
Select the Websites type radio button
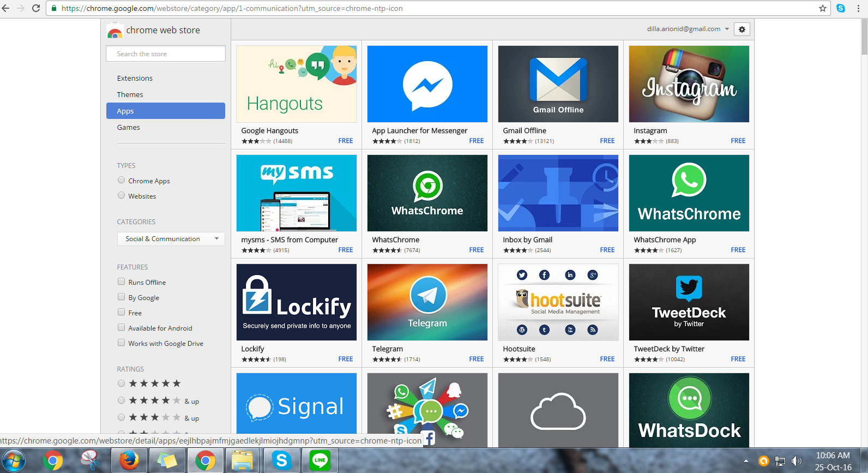121,195
